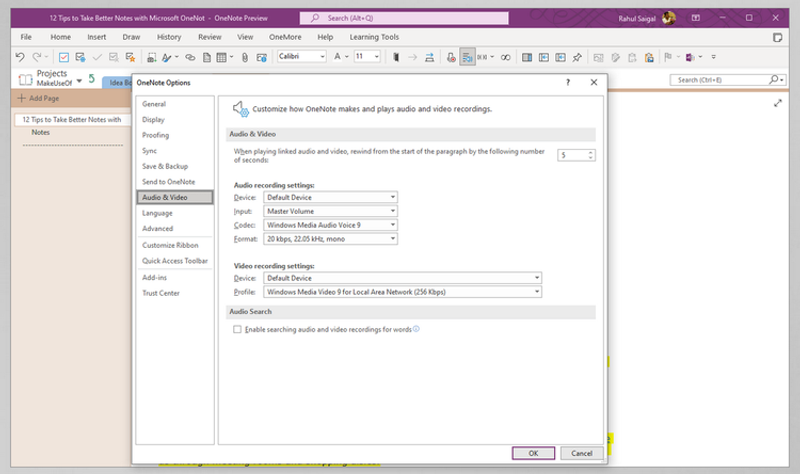The width and height of the screenshot is (800, 474).
Task: Open the Input Master Volume dropdown
Action: (x=330, y=211)
